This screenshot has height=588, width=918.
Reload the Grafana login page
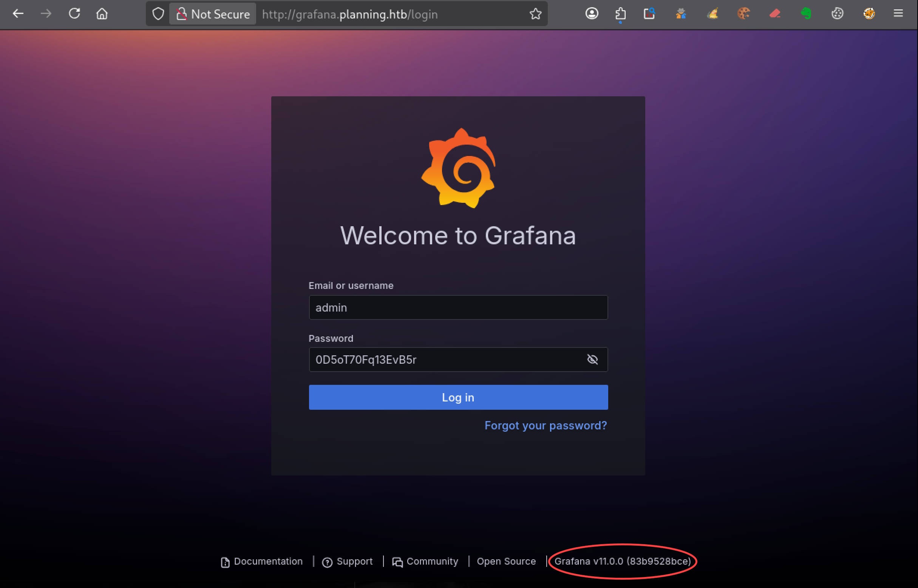tap(74, 14)
